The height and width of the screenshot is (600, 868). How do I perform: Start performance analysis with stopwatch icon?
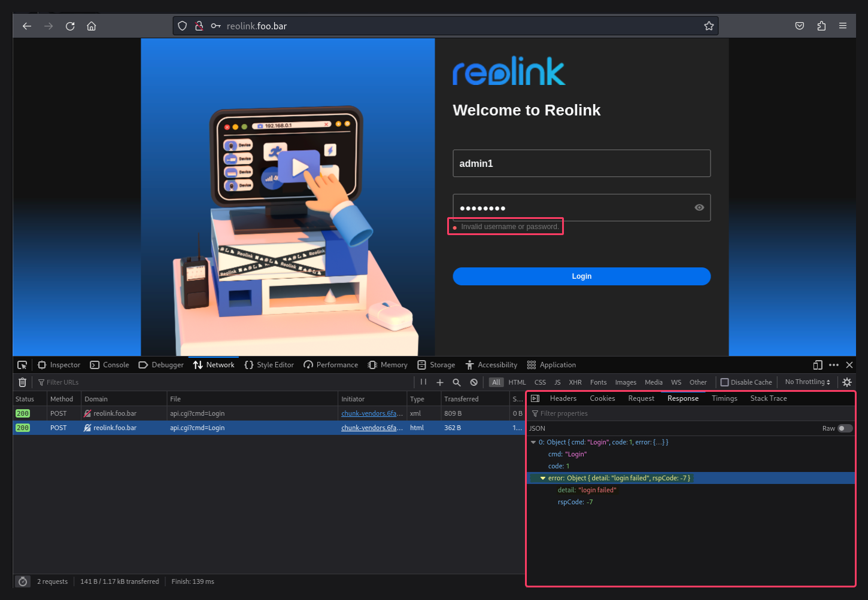coord(23,581)
